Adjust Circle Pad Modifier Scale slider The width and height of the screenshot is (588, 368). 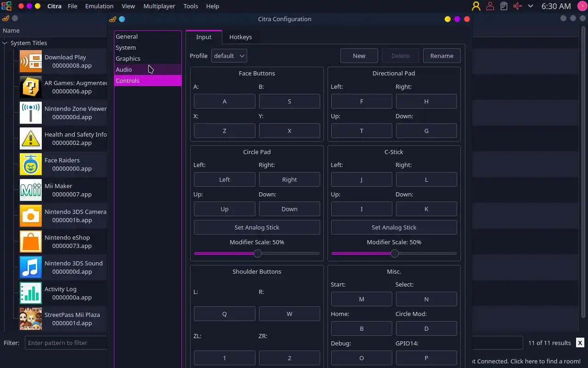coord(257,253)
